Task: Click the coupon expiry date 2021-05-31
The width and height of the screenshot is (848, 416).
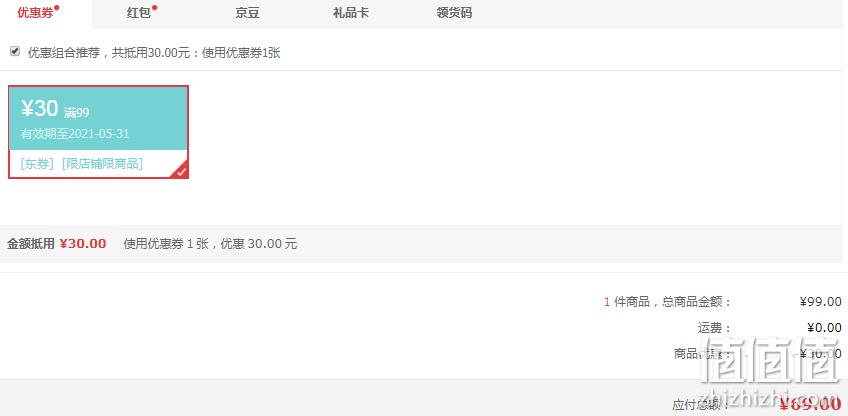Action: 99,134
